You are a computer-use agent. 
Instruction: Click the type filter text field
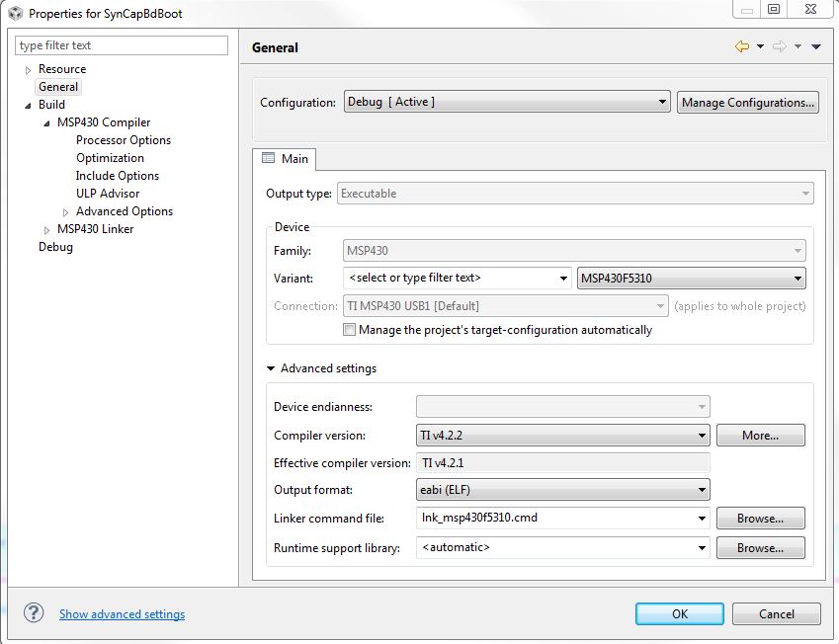122,45
